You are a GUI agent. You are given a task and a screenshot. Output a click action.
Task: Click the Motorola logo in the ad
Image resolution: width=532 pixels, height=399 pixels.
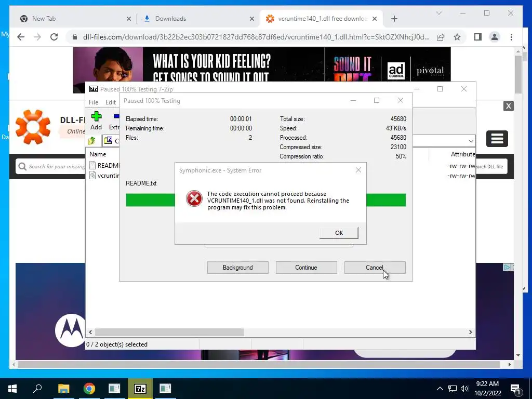(70, 330)
